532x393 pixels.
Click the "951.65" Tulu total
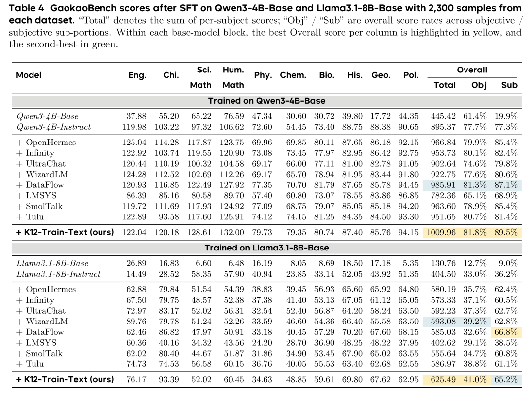pyautogui.click(x=443, y=217)
